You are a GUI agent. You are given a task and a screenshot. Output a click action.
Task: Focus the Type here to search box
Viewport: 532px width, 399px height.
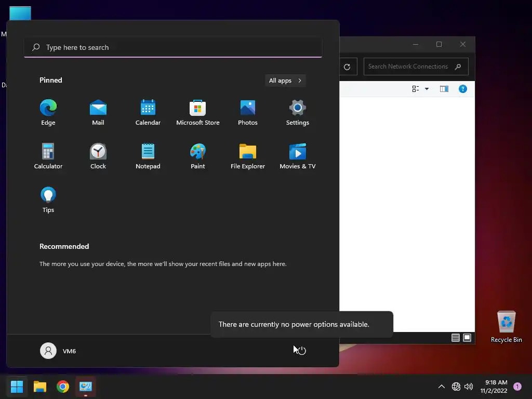pyautogui.click(x=173, y=47)
